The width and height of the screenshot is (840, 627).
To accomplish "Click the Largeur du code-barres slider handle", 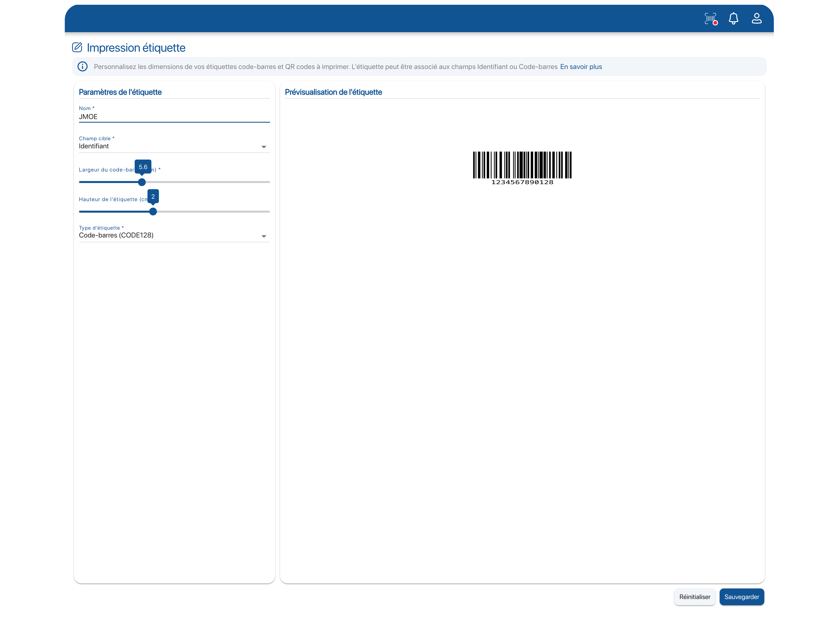I will coord(142,182).
